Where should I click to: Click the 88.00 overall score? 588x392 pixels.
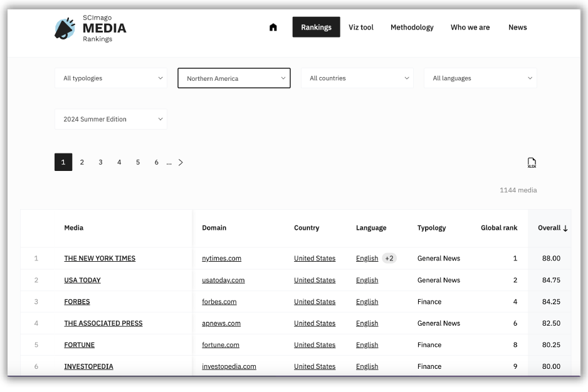point(551,258)
